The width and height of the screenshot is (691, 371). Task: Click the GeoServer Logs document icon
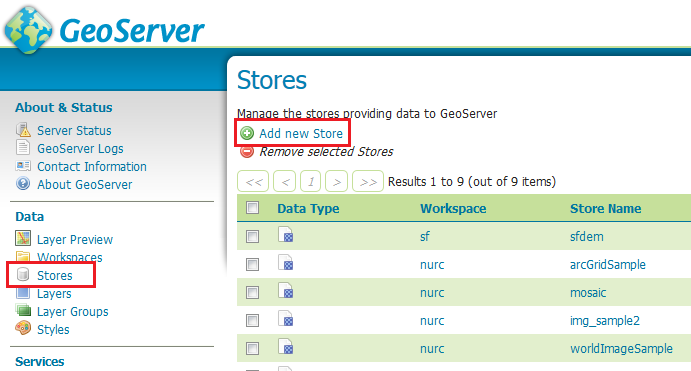[x=23, y=148]
